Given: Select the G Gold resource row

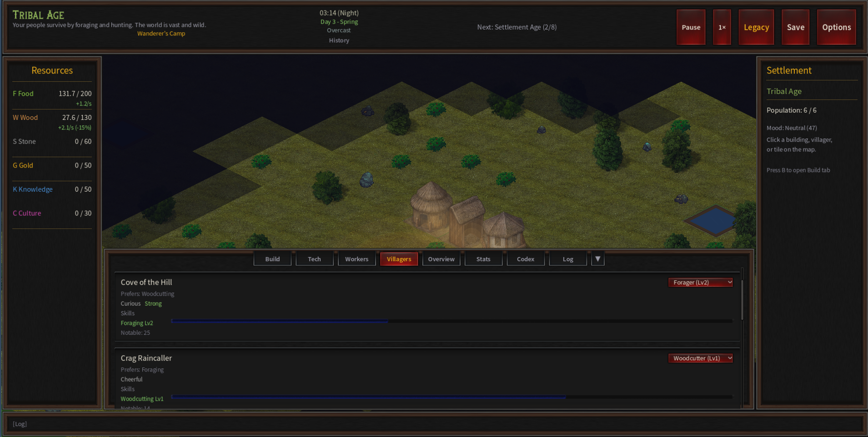Looking at the screenshot, I should point(52,165).
